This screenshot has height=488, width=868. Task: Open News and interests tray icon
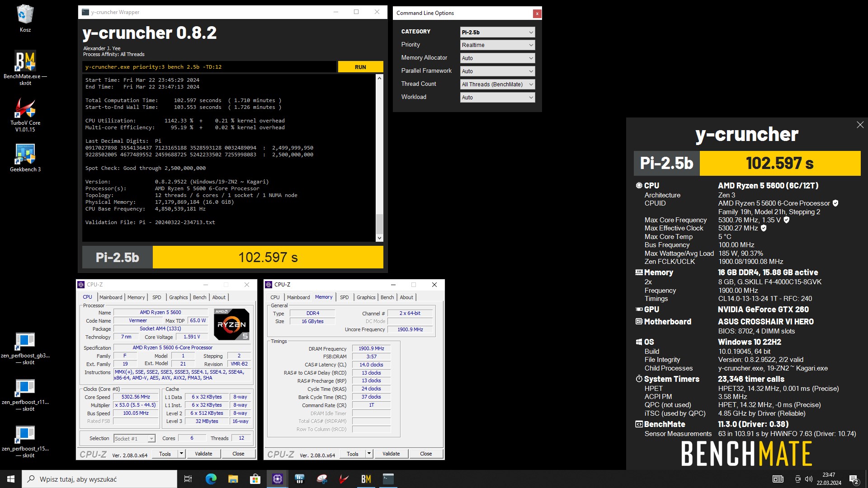778,479
